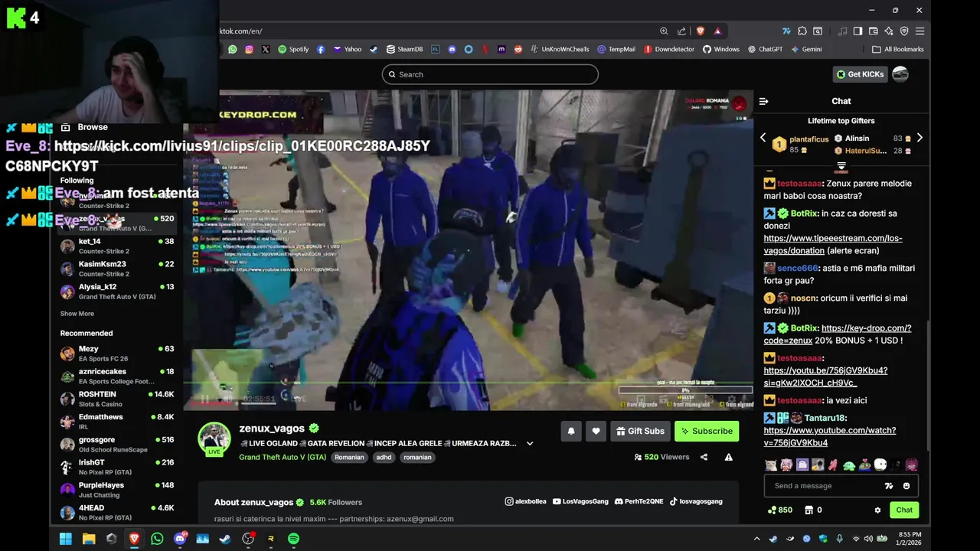Click the Romanian tag chip

pos(349,457)
